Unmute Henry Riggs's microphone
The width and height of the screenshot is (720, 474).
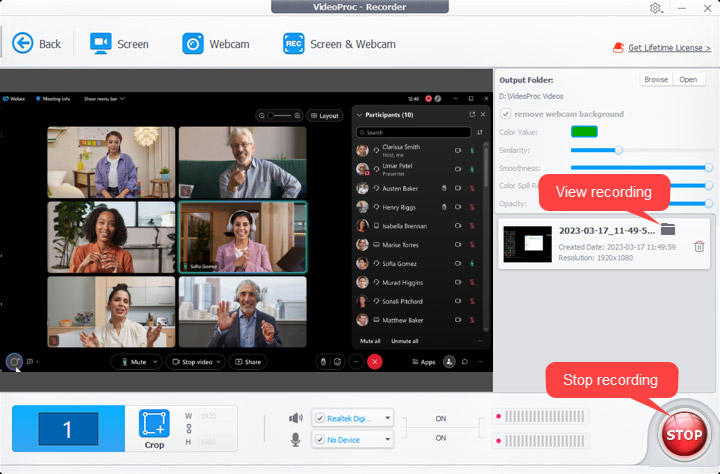pyautogui.click(x=472, y=207)
